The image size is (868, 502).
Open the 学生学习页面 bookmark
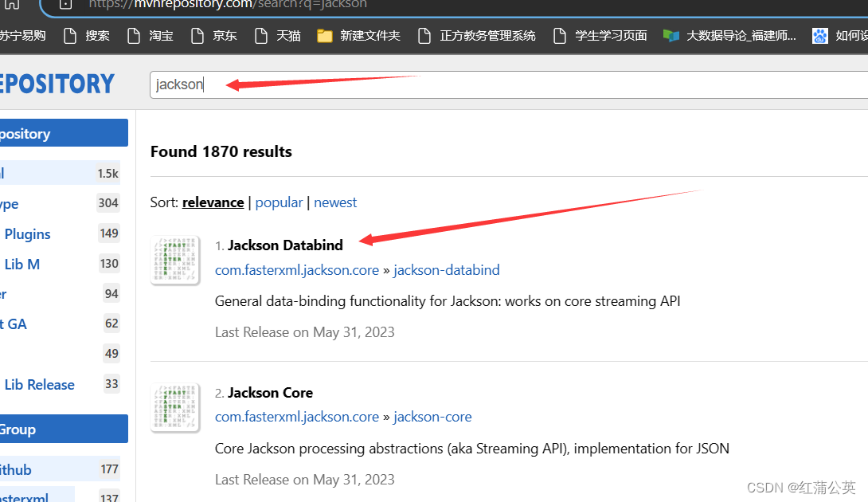pyautogui.click(x=600, y=36)
